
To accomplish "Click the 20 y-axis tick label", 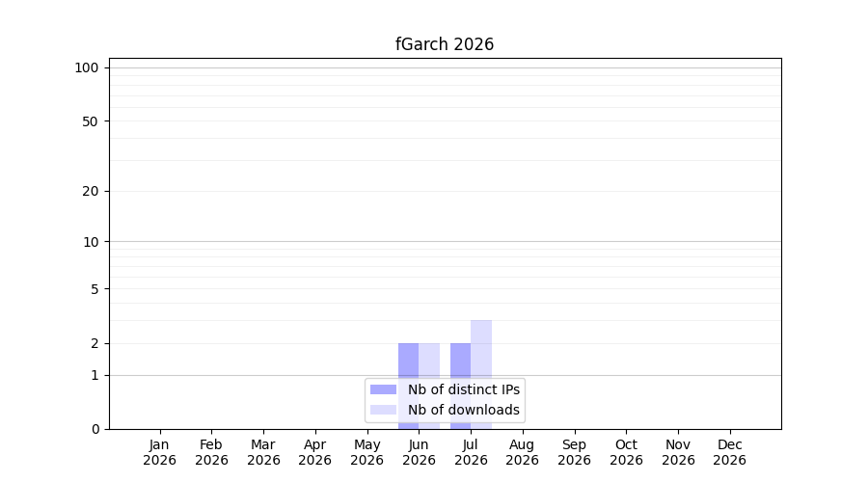I will click(x=91, y=192).
